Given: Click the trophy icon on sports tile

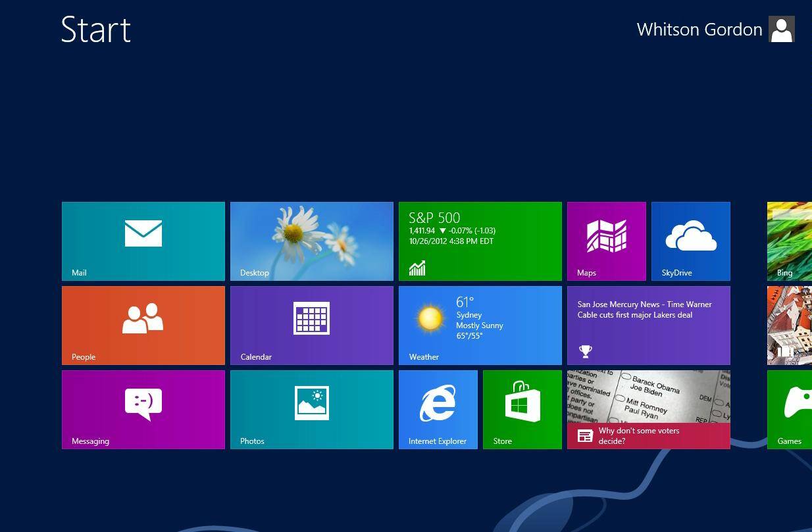Looking at the screenshot, I should (x=585, y=351).
